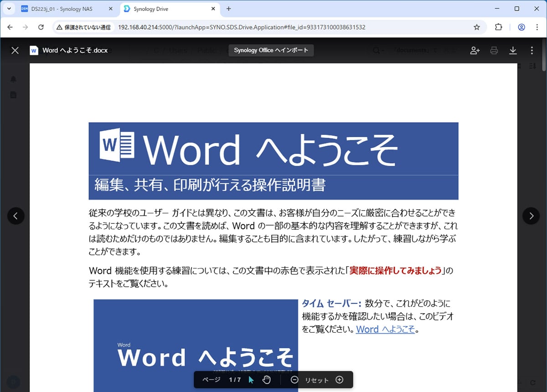Import document into Synology Office
This screenshot has height=392, width=547.
pos(271,50)
